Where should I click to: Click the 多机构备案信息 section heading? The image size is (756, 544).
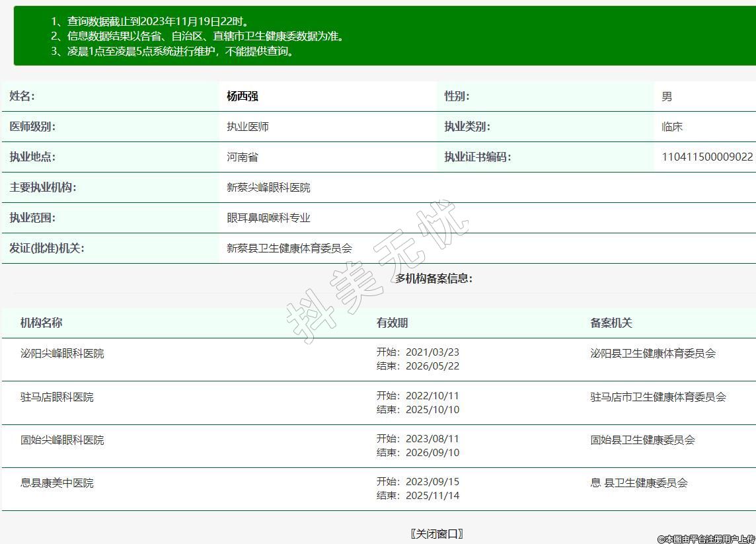[434, 278]
